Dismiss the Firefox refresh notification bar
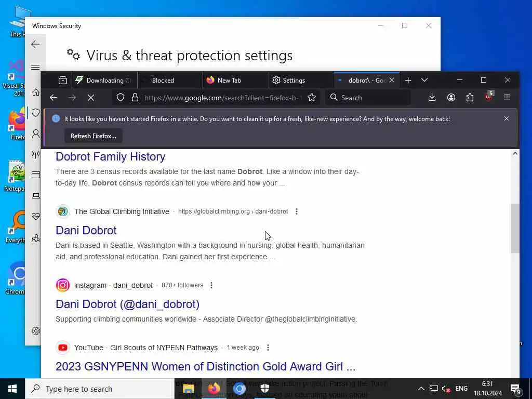 (x=506, y=118)
